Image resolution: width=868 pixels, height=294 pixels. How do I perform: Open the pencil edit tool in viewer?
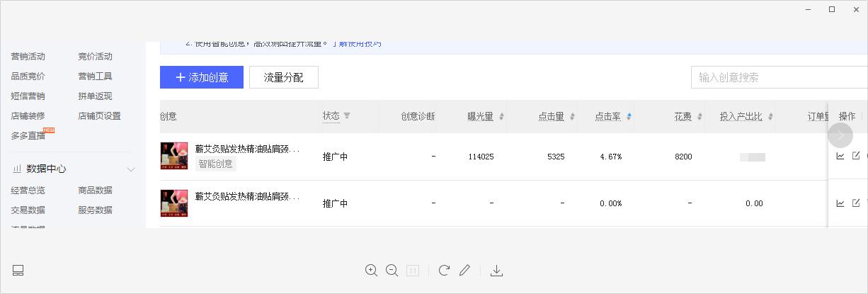(464, 270)
